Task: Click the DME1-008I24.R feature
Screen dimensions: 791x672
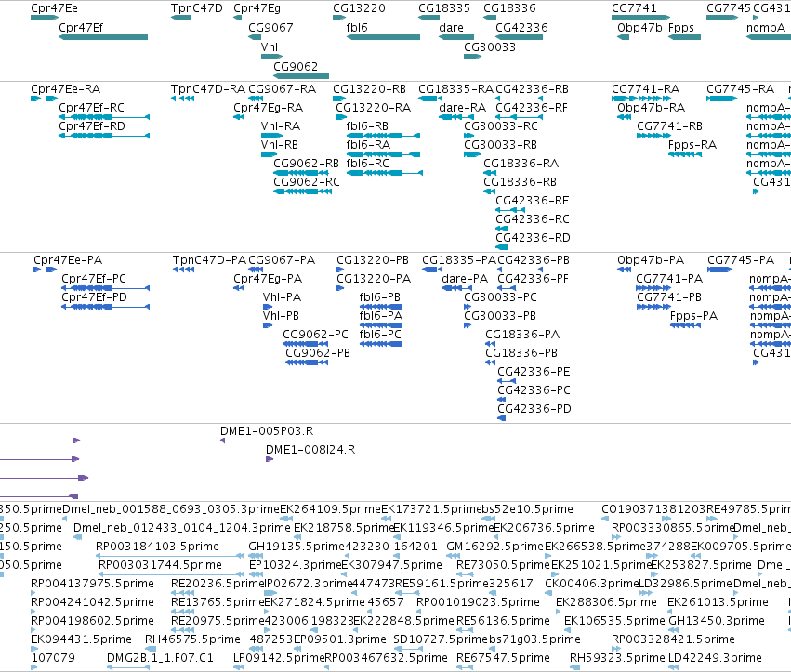Action: (310, 450)
